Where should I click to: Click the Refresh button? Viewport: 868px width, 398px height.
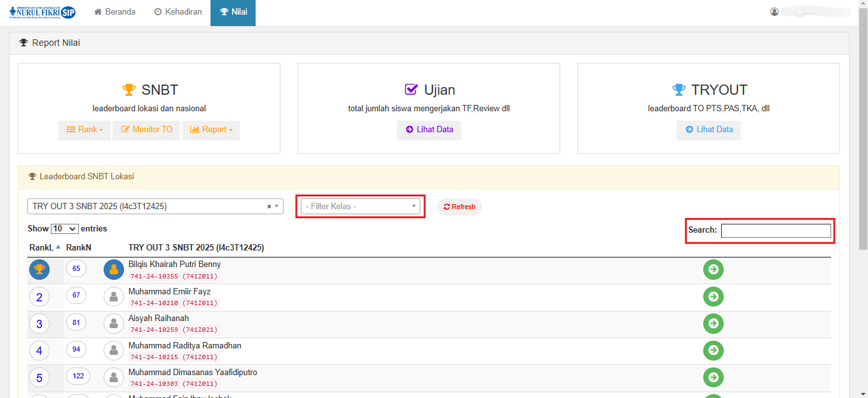(x=459, y=207)
